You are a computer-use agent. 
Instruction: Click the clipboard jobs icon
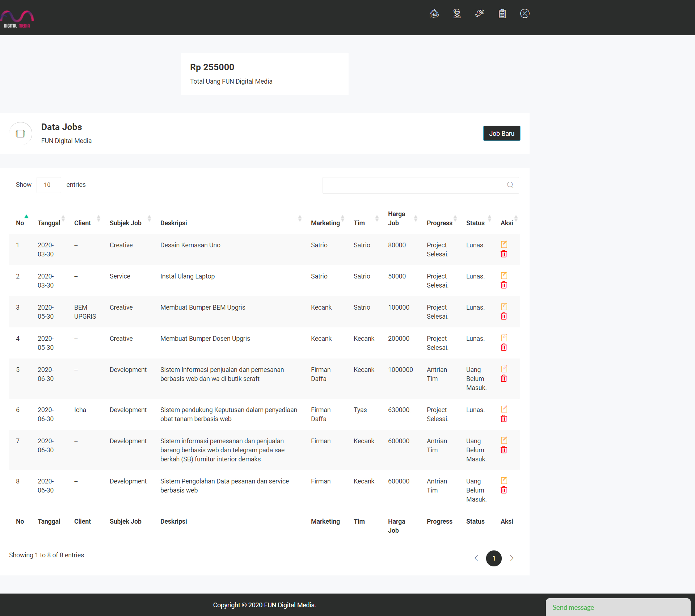(502, 14)
